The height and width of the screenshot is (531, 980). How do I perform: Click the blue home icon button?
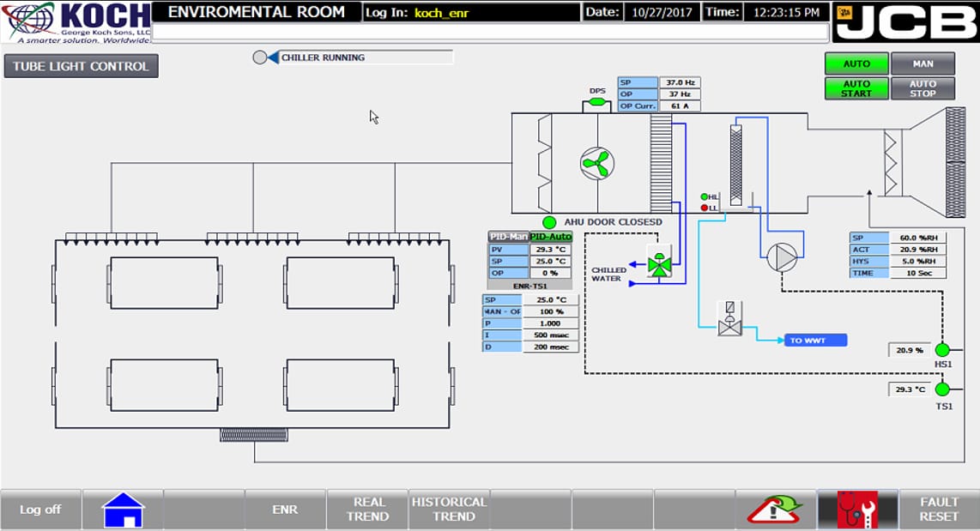[x=123, y=510]
